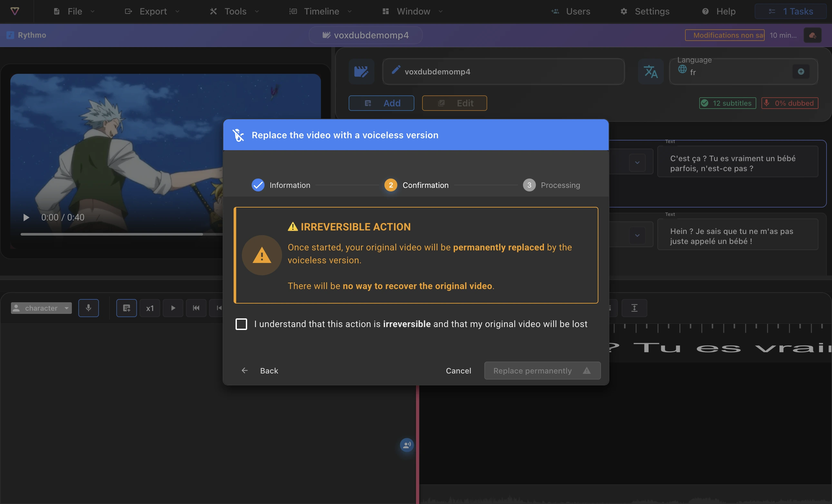Click the Add subtitle button

pyautogui.click(x=381, y=103)
